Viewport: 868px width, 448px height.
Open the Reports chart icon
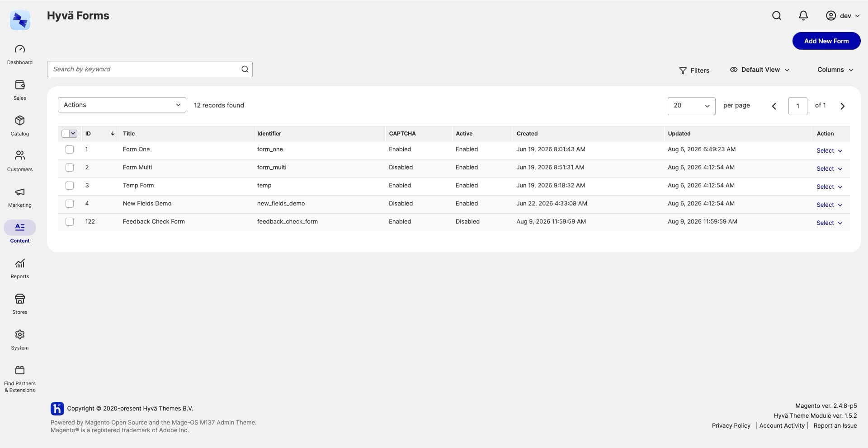[20, 263]
